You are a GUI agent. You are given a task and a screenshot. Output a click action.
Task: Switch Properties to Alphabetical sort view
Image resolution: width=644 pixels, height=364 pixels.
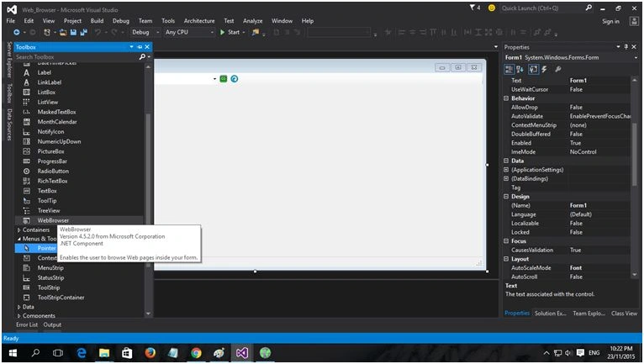click(x=520, y=70)
